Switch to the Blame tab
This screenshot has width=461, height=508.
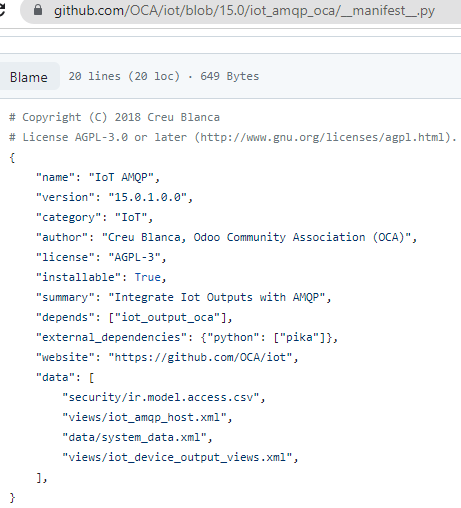coord(29,77)
